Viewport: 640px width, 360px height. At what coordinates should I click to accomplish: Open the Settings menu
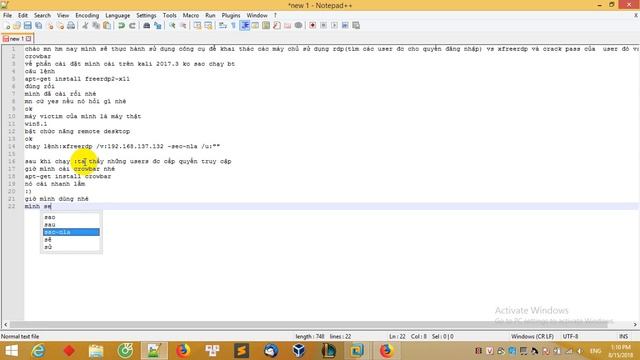[146, 16]
